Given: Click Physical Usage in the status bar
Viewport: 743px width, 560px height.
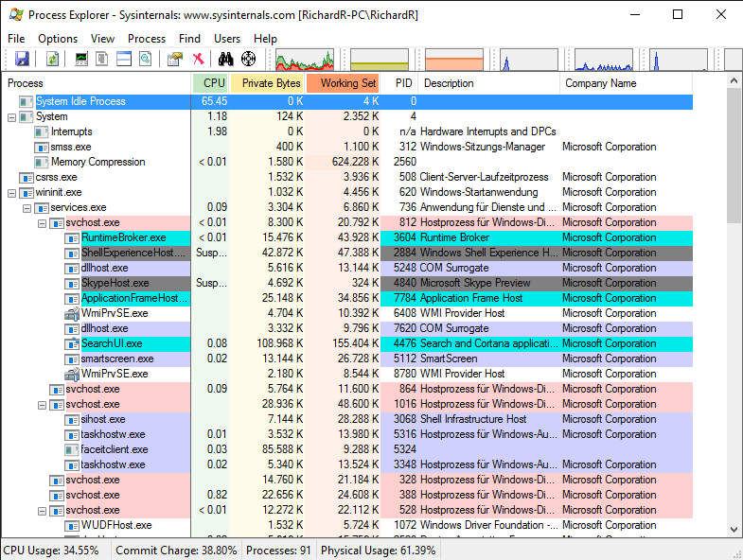Looking at the screenshot, I should 379,551.
